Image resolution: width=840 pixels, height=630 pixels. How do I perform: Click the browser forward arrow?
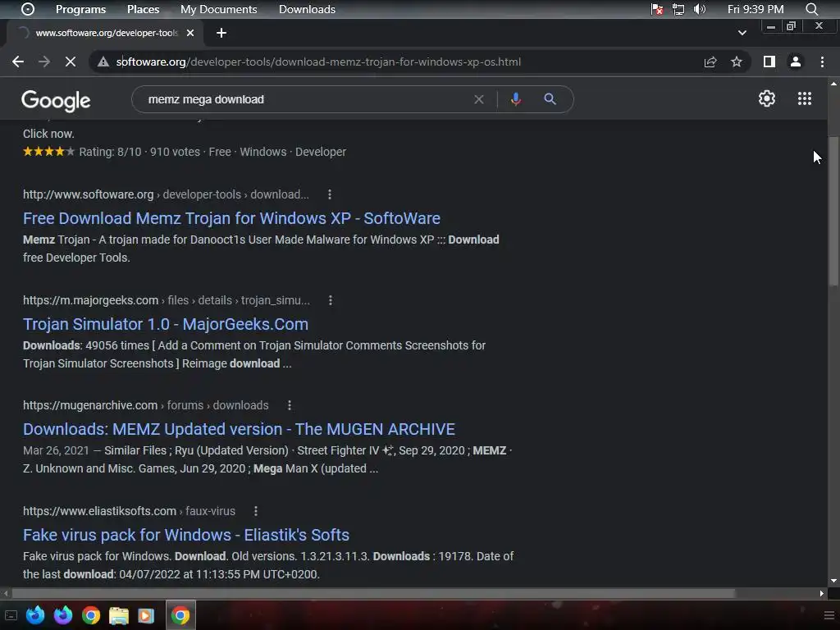click(44, 62)
